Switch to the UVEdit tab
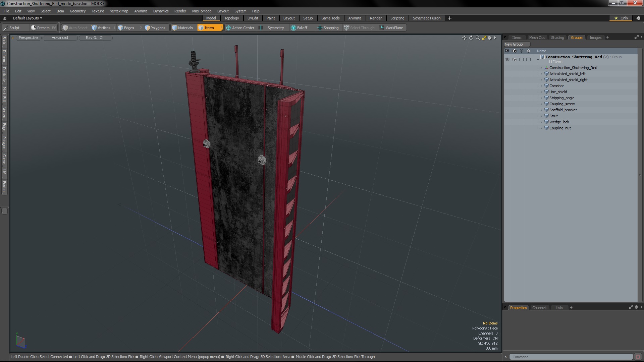 click(x=253, y=18)
